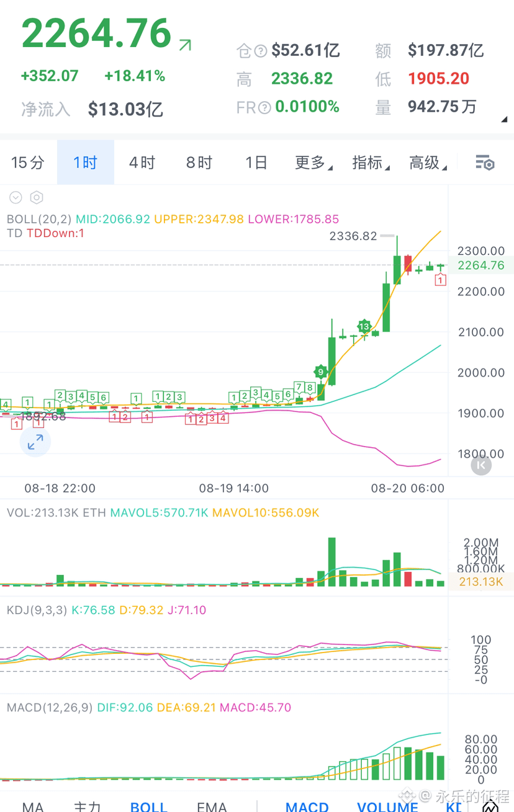Tap the LOWER:1785.85 BOLL value
The image size is (514, 812).
coord(294,219)
